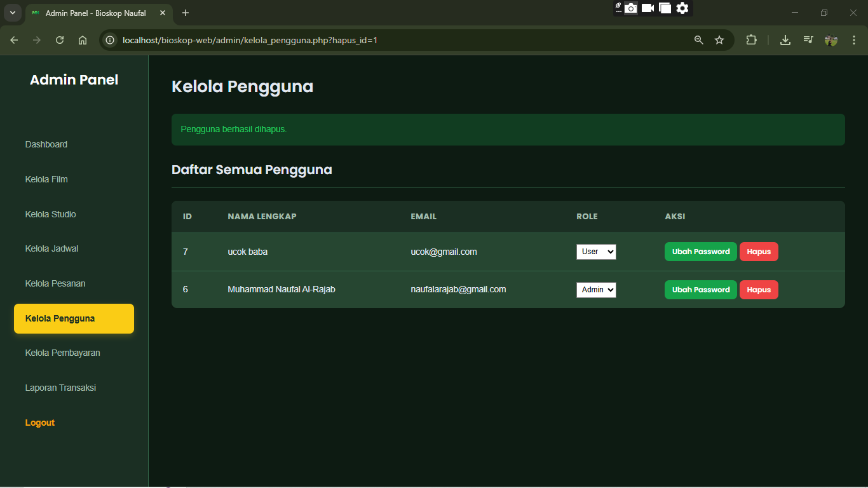Viewport: 868px width, 488px height.
Task: Click the orange Logout link
Action: [x=40, y=423]
